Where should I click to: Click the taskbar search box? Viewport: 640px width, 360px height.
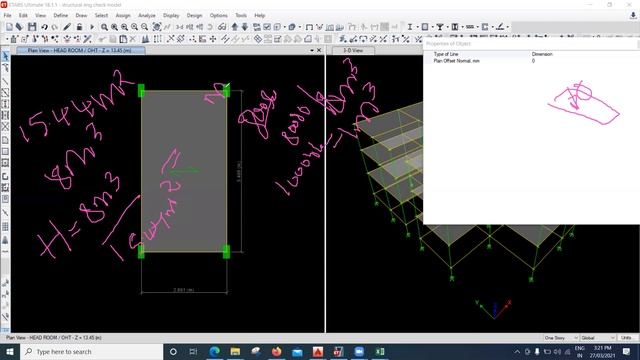click(91, 351)
